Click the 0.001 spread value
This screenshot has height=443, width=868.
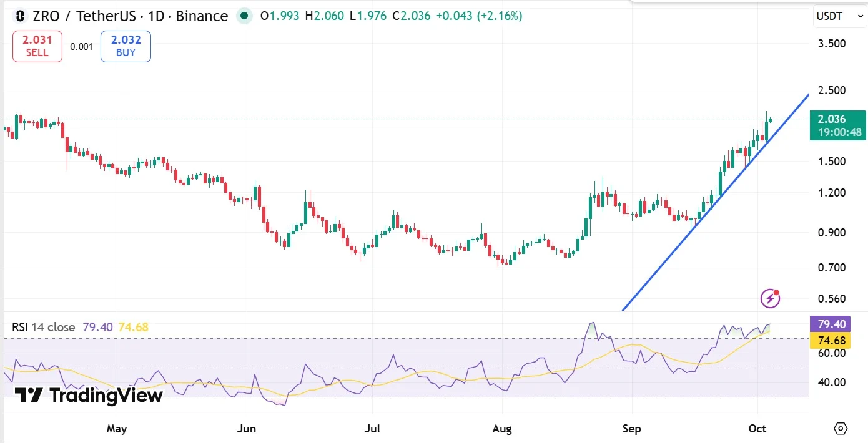pyautogui.click(x=81, y=47)
